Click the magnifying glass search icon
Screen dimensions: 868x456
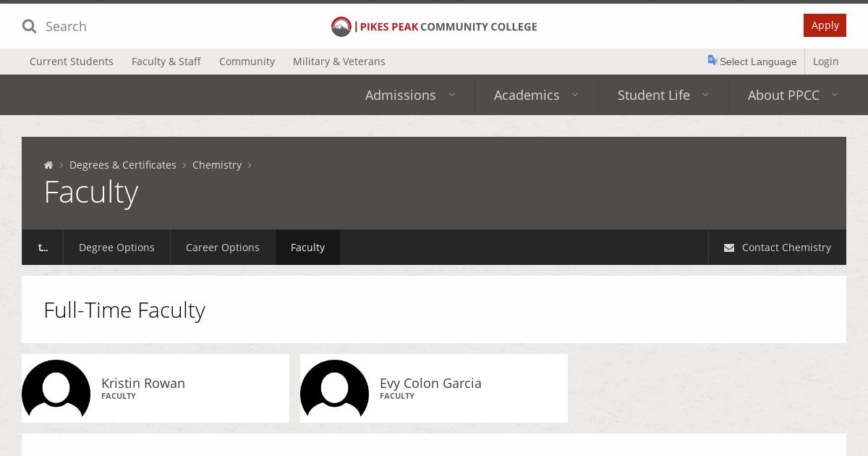29,27
